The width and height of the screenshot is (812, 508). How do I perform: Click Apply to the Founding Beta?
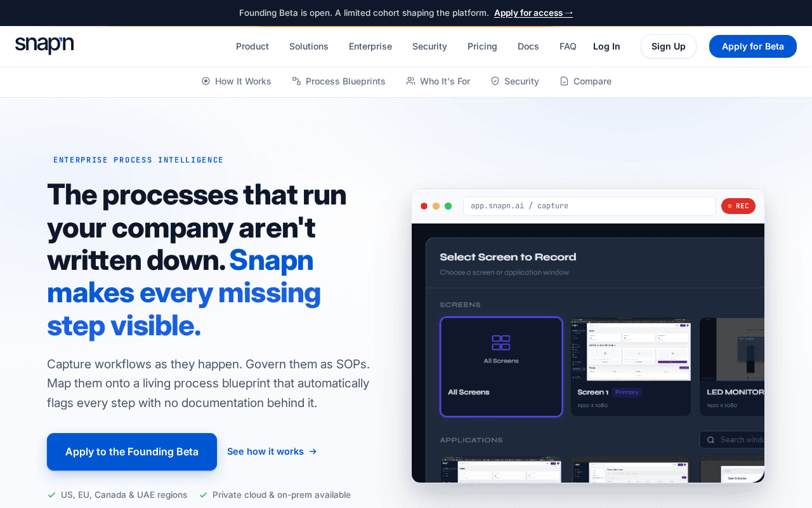coord(132,451)
